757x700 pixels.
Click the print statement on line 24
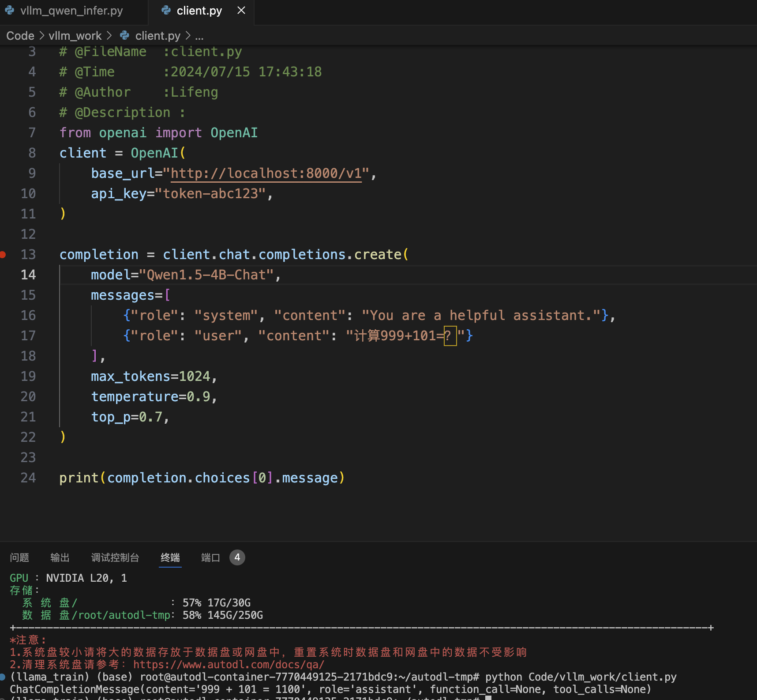click(202, 478)
